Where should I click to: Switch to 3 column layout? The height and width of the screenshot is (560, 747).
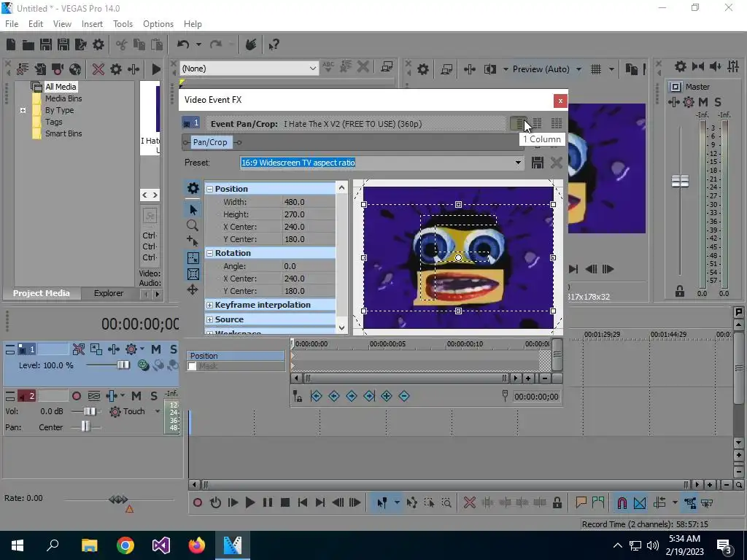tap(556, 123)
